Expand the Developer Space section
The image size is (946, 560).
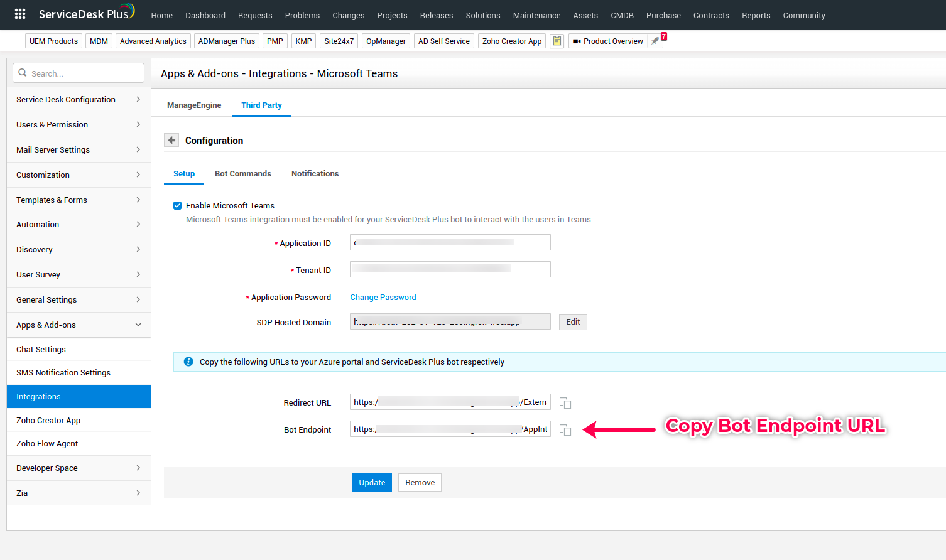79,468
